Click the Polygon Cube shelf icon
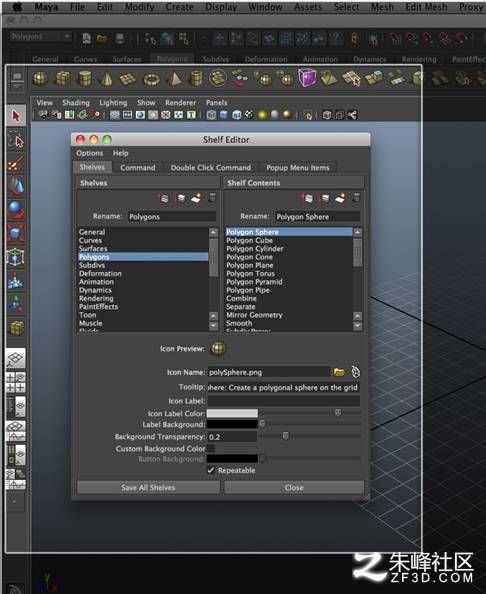This screenshot has width=486, height=594. (63, 79)
